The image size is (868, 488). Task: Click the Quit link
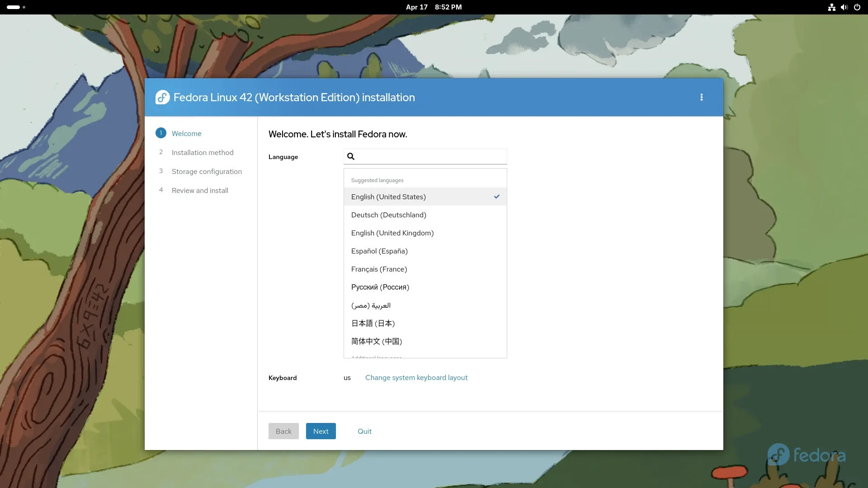364,431
